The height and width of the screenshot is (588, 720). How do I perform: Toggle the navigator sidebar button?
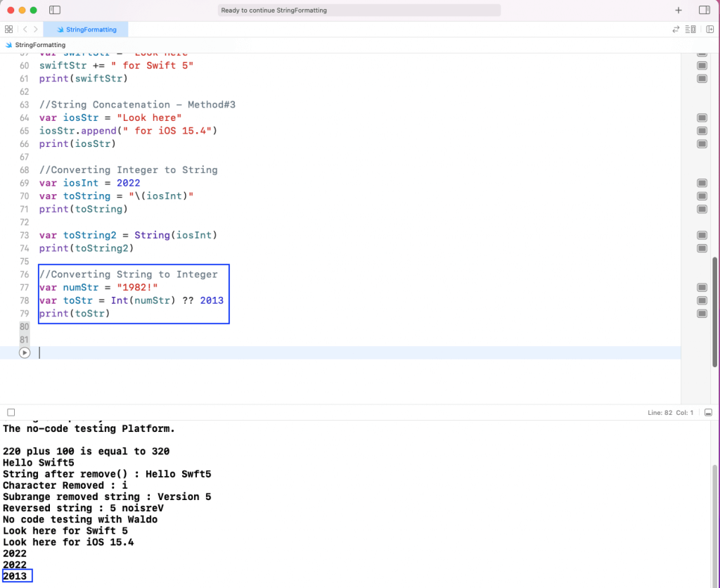(55, 11)
